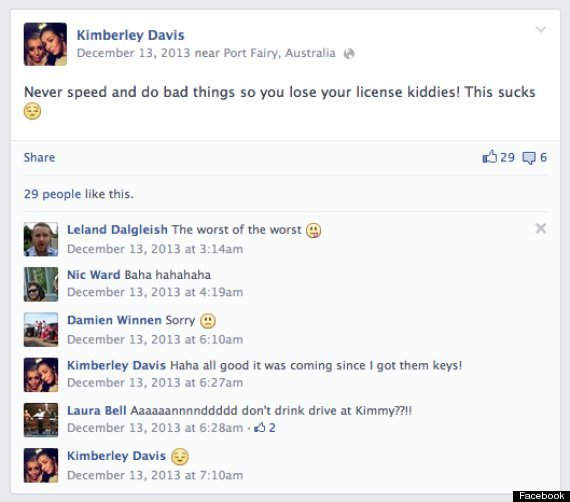This screenshot has width=570, height=502.
Task: Open the 29 people likes list
Action: (52, 194)
